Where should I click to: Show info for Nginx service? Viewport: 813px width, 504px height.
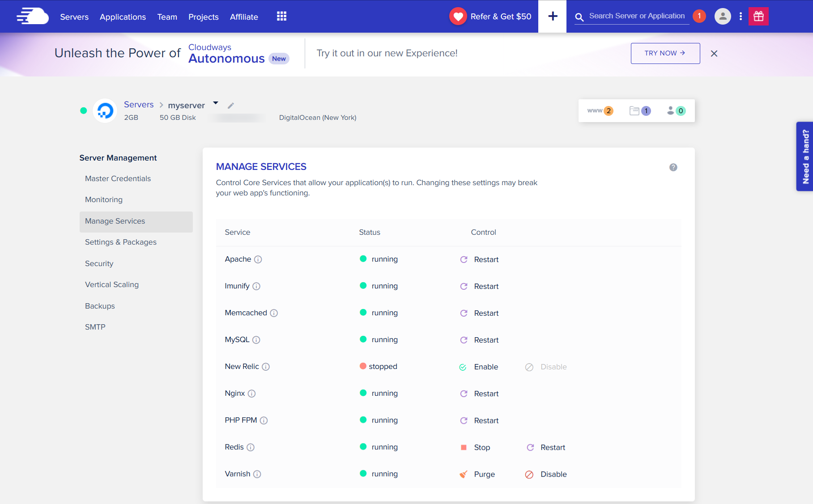tap(252, 394)
